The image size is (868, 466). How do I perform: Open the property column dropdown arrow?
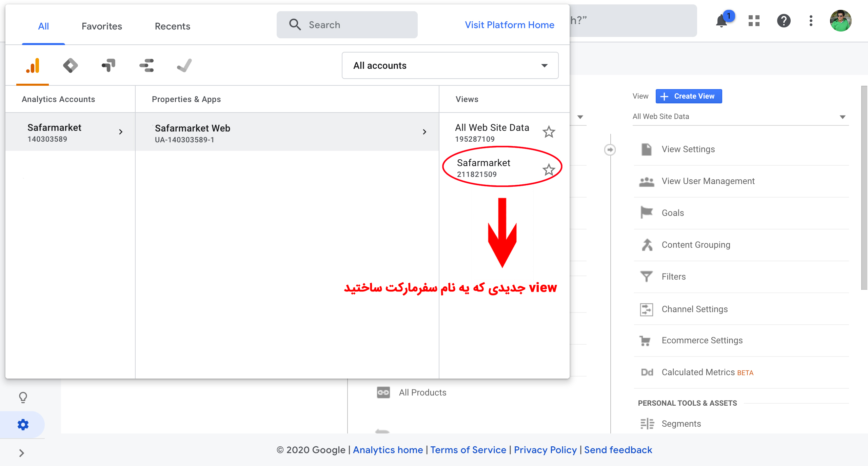click(580, 117)
